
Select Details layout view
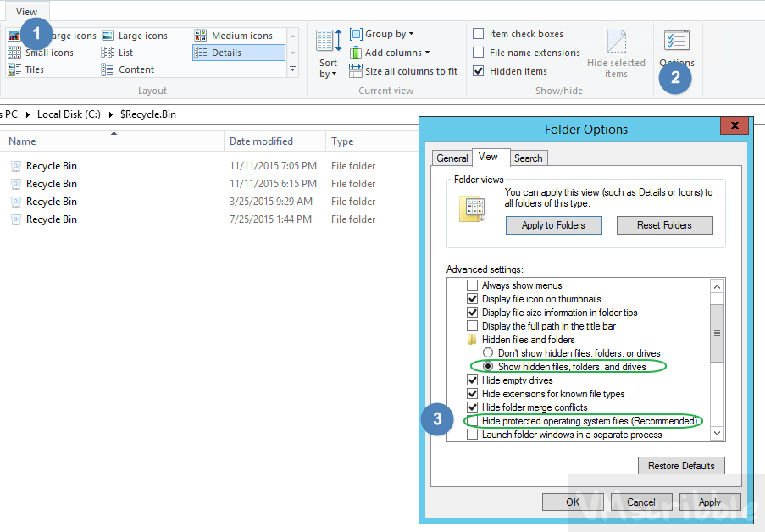pyautogui.click(x=239, y=53)
